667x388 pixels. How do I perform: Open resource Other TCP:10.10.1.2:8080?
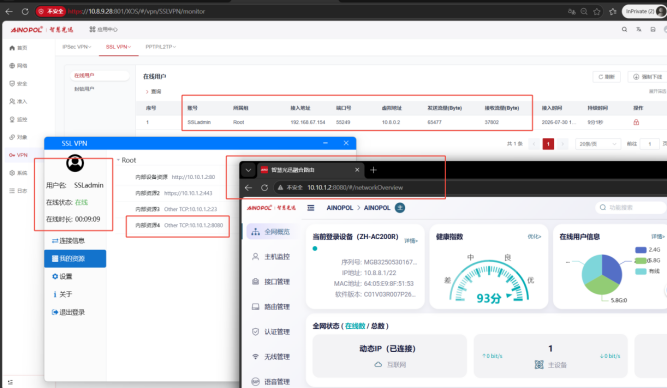click(x=194, y=225)
